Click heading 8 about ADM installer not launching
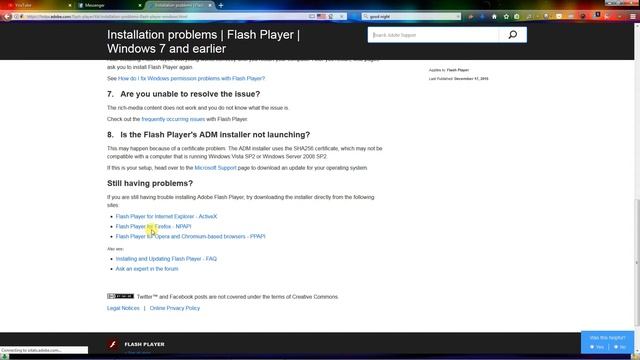Image resolution: width=640 pixels, height=360 pixels. [208, 135]
